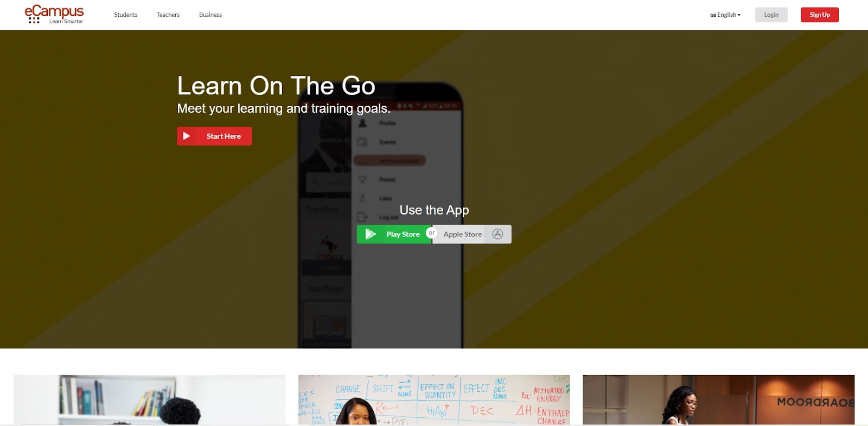Click the Play Store label

(403, 234)
